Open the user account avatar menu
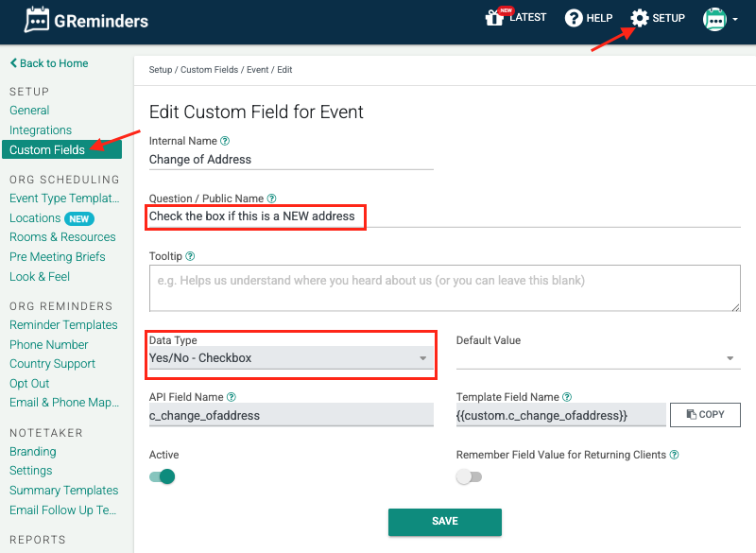The width and height of the screenshot is (756, 553). pos(720,20)
